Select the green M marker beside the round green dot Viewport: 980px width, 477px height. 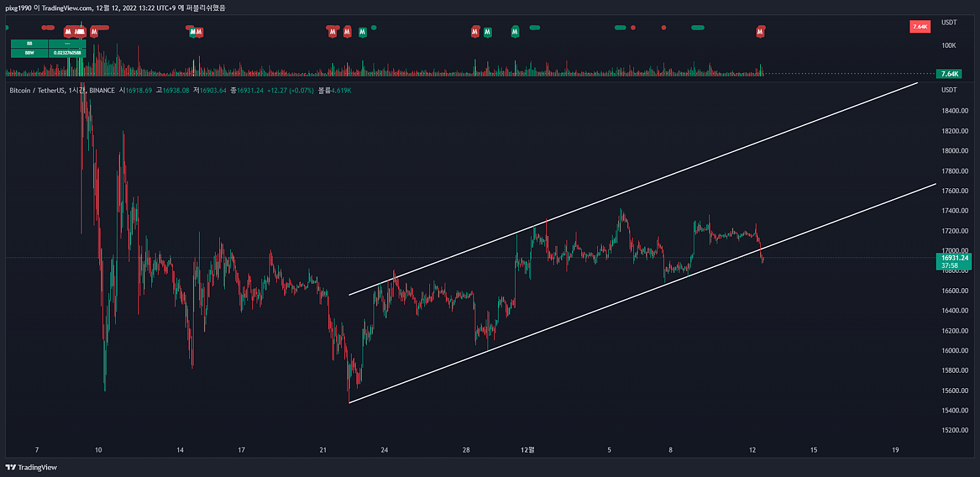pyautogui.click(x=363, y=31)
